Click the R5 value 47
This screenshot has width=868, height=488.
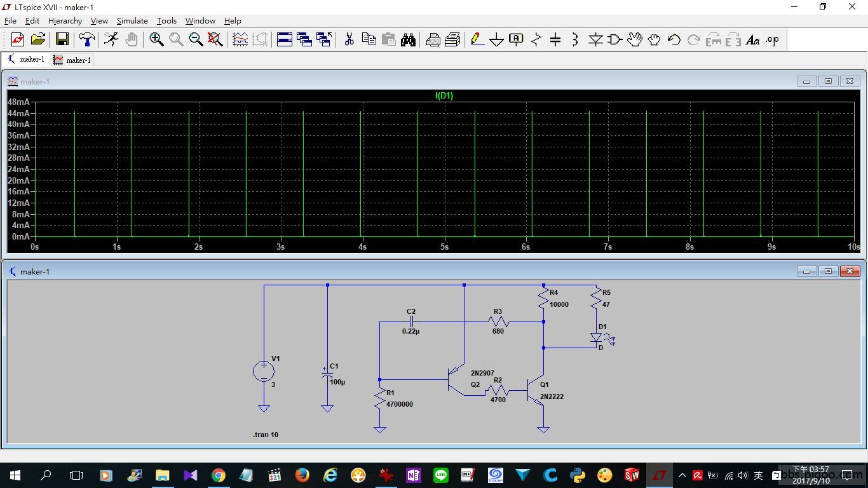(x=606, y=304)
